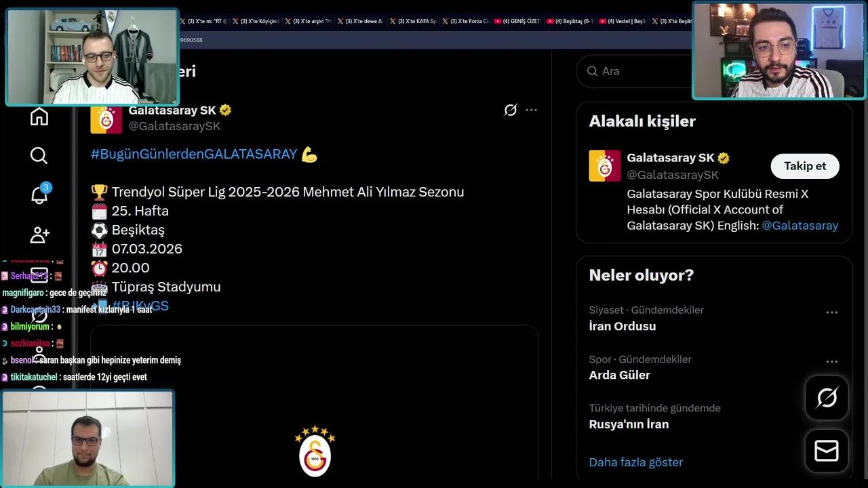Click the 25. Hafta line in post
Screen dimensions: 868x488
point(130,211)
